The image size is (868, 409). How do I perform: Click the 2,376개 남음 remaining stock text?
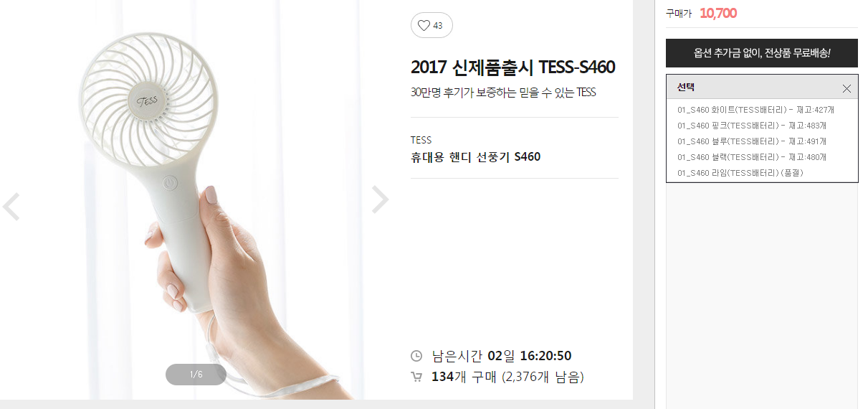coord(543,377)
